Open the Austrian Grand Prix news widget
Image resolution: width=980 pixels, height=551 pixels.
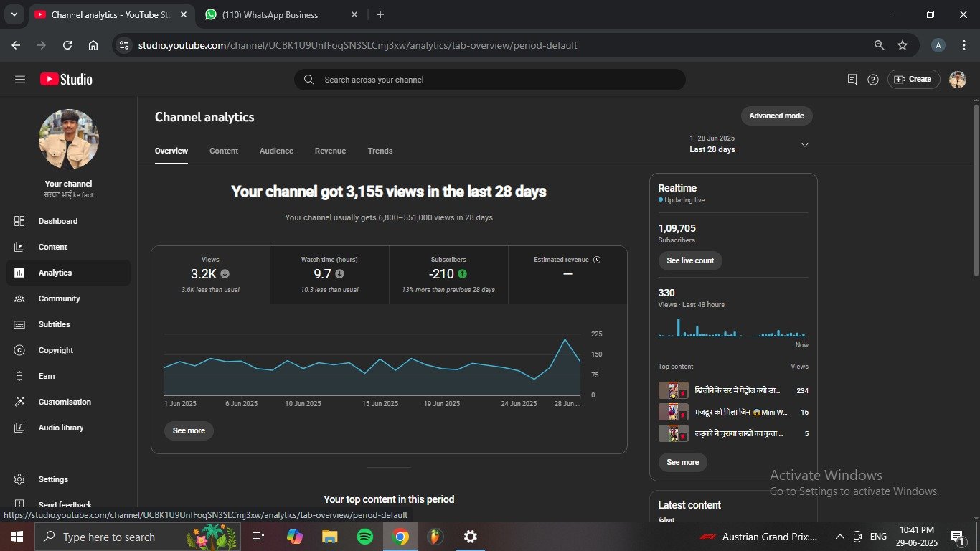[x=758, y=537]
